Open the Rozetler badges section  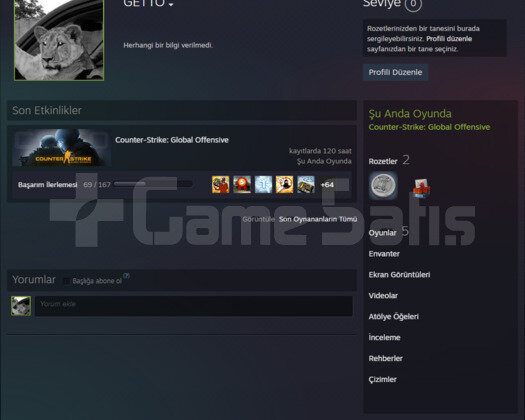coord(383,161)
